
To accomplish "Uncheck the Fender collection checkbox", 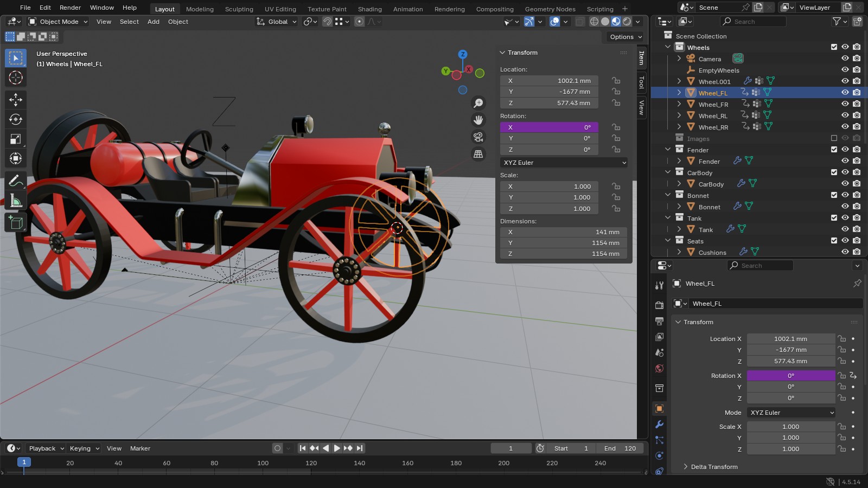I will (x=834, y=150).
